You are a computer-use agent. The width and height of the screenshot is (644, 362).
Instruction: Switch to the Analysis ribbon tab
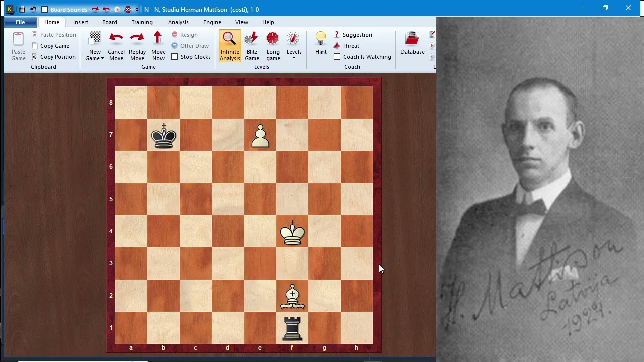(x=178, y=22)
